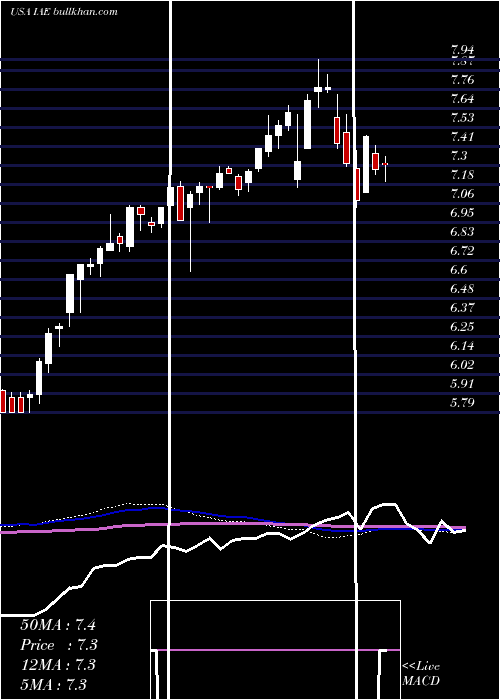The height and width of the screenshot is (700, 500).
Task: Select the 7.64 price axis label
Action: point(462,99)
